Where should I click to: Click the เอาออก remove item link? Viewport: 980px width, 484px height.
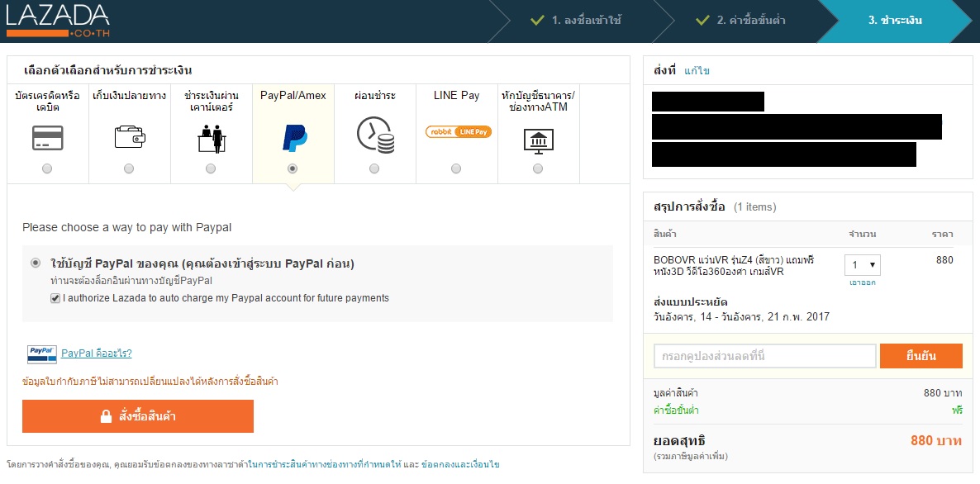pos(863,282)
